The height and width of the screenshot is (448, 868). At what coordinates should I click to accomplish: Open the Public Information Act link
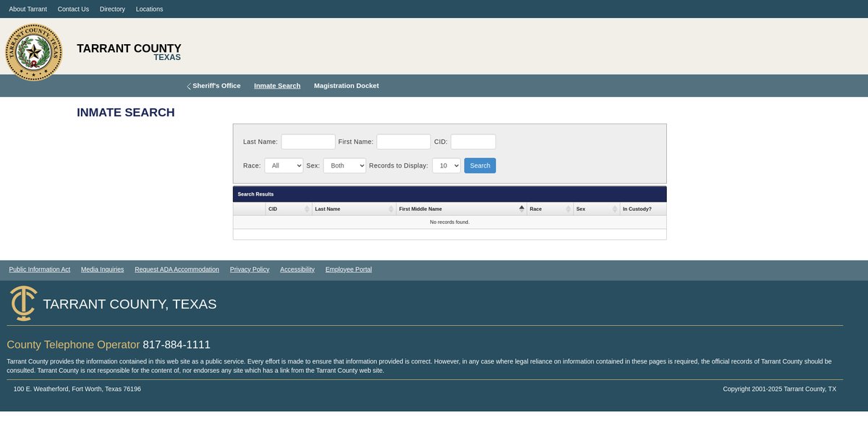tap(40, 270)
